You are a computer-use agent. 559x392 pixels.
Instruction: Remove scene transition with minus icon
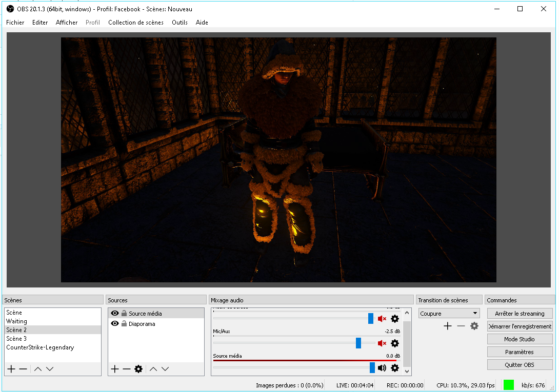(461, 326)
